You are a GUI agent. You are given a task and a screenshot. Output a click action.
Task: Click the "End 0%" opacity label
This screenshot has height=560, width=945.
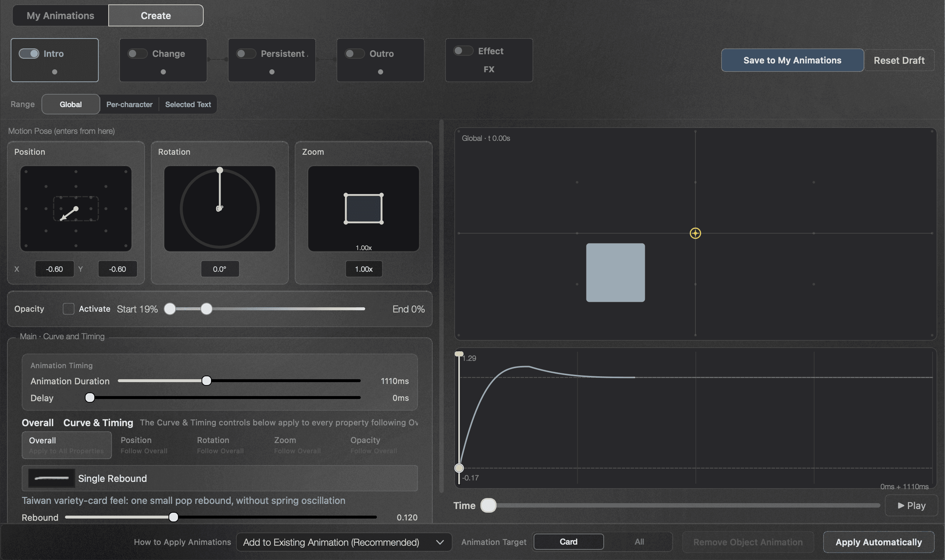click(408, 309)
